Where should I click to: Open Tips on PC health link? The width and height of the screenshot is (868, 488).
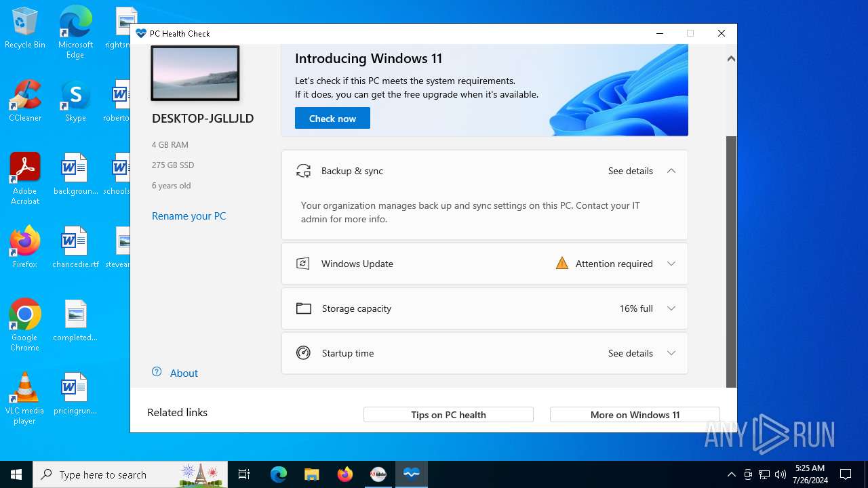[x=448, y=415]
